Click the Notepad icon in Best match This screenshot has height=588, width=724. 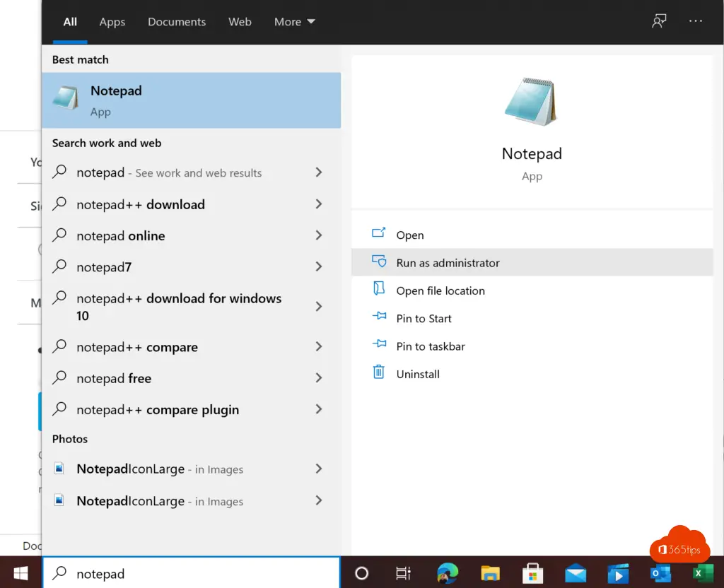click(x=65, y=98)
